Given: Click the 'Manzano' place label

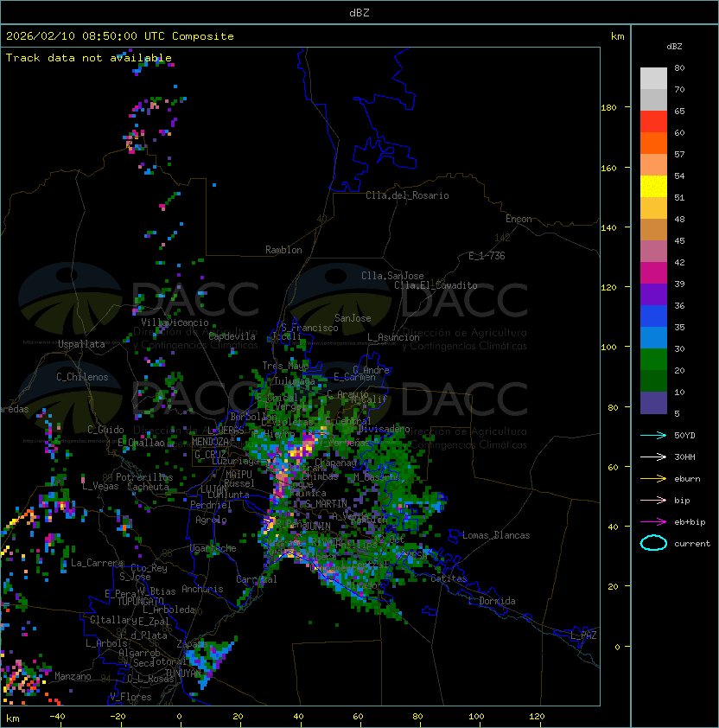Looking at the screenshot, I should point(73,676).
